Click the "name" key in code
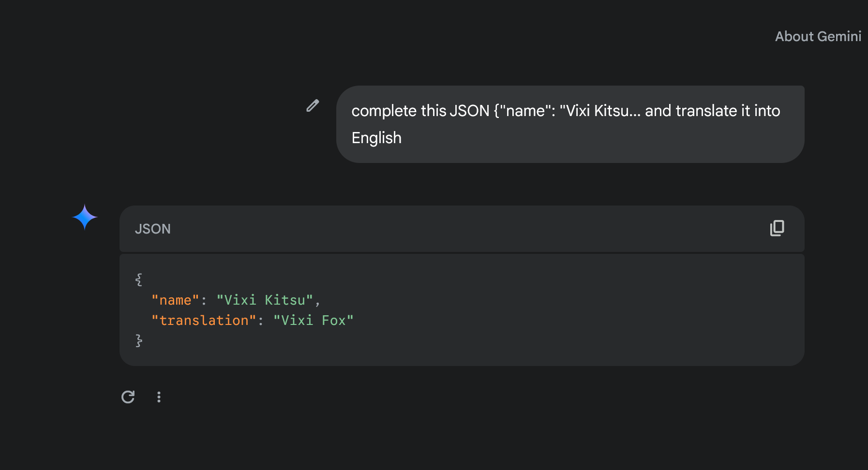Viewport: 868px width, 470px height. pos(175,300)
